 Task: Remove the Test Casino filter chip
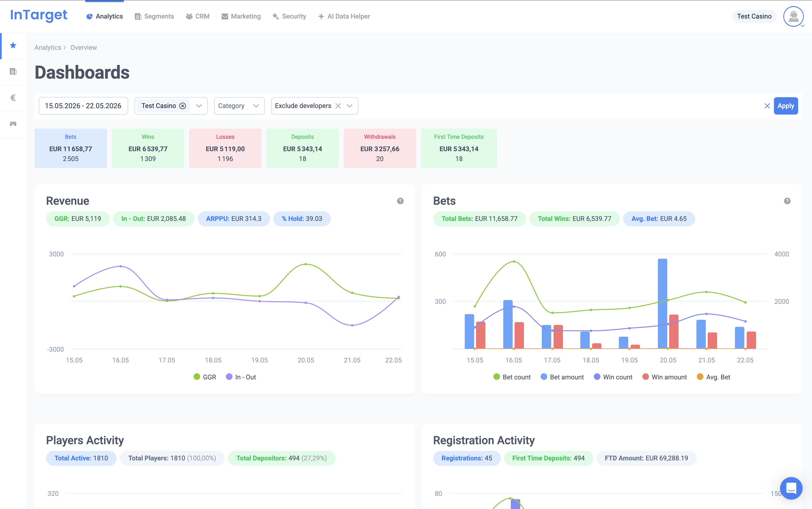click(183, 106)
